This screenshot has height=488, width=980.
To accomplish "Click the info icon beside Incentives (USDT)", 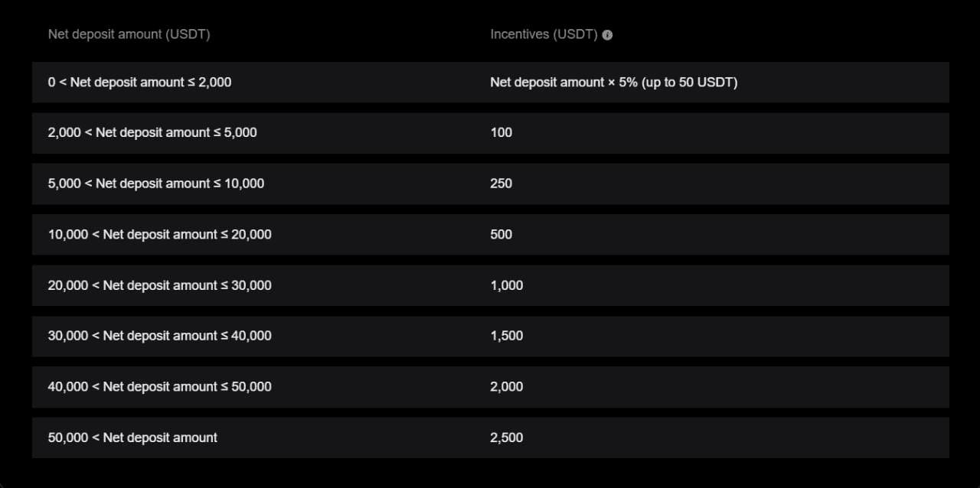I will pos(607,34).
